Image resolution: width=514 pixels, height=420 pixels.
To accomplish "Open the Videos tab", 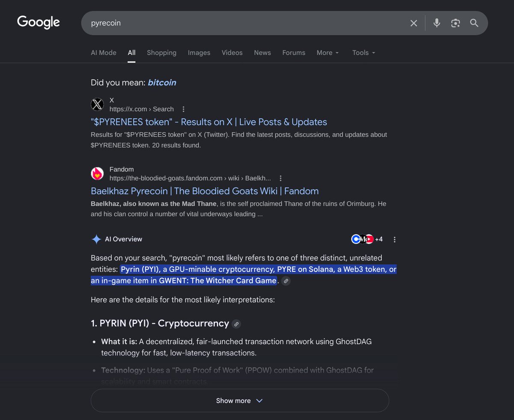I will pos(232,53).
